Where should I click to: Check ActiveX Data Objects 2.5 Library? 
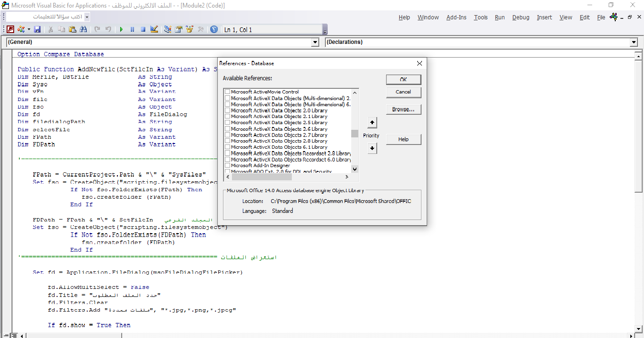coord(228,123)
